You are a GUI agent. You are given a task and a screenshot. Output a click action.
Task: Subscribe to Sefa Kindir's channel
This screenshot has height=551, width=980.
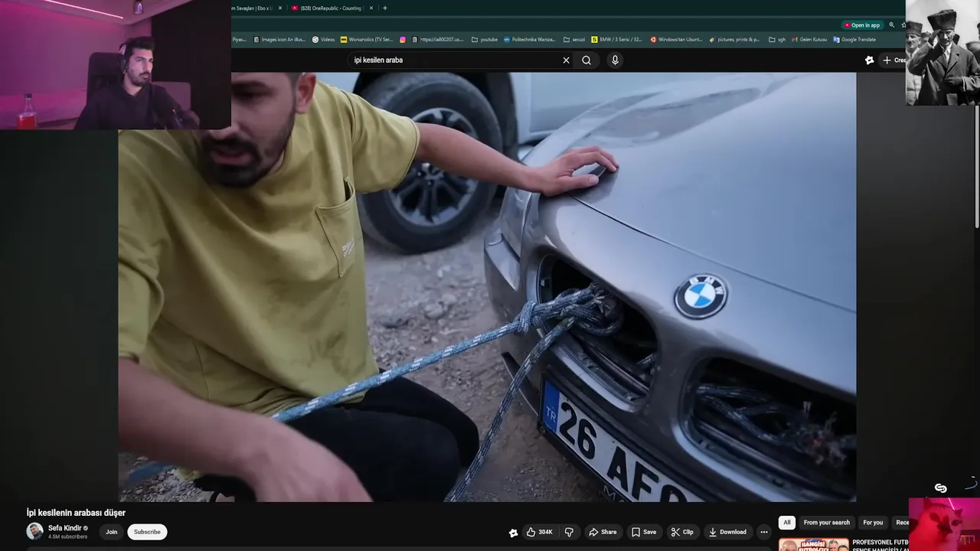tap(147, 532)
